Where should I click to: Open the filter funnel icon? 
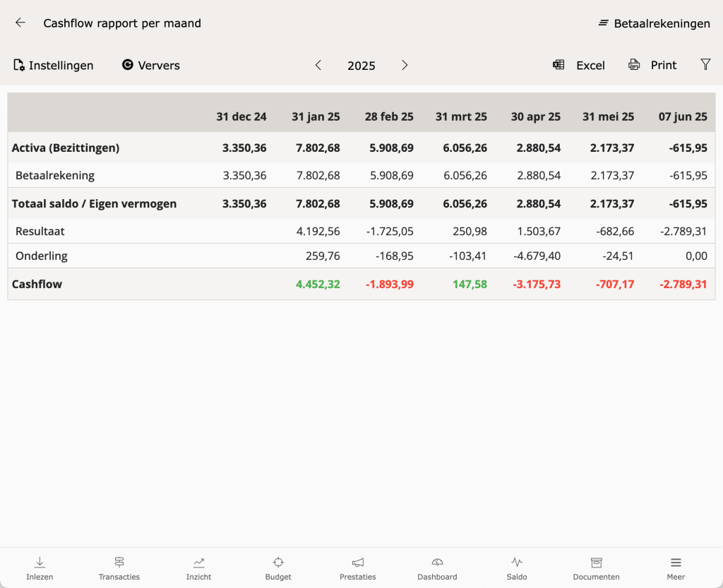(705, 64)
